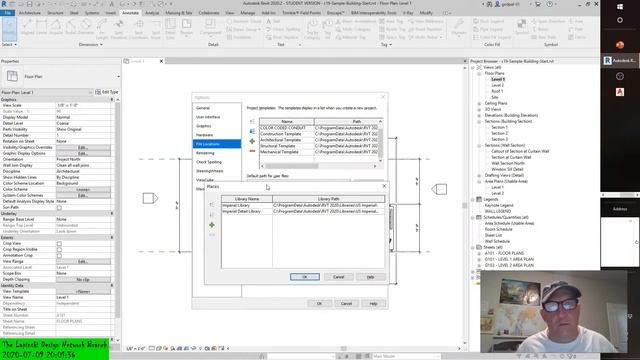This screenshot has width=640, height=360.
Task: Open the Manage ribbon tab
Action: (247, 13)
